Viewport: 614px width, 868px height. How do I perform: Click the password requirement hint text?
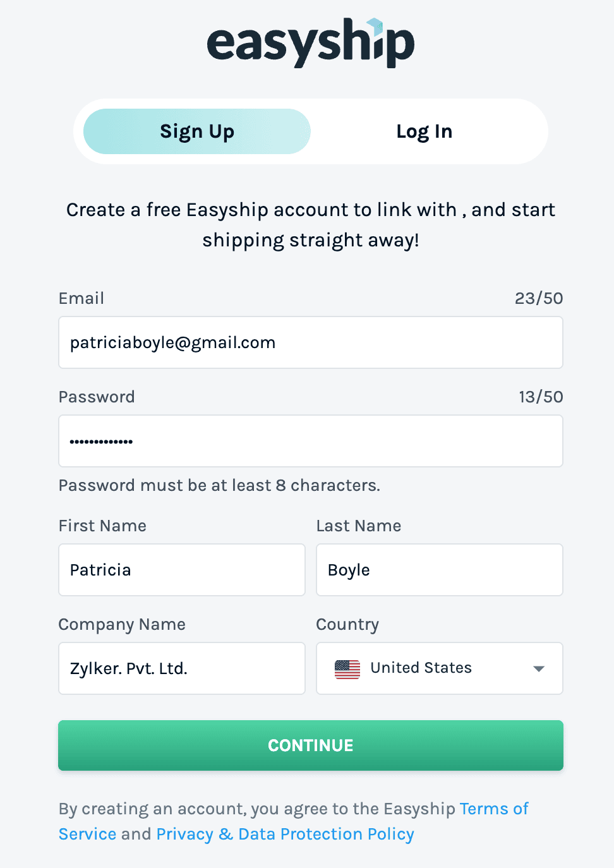tap(219, 485)
